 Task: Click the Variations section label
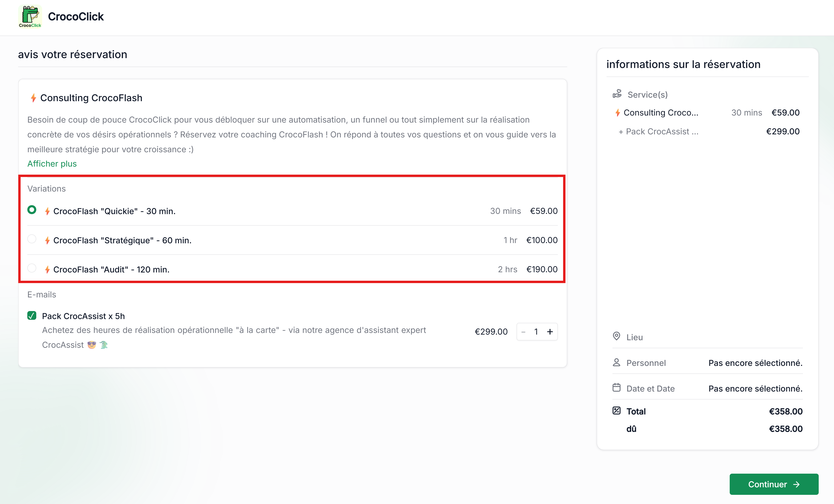(x=47, y=189)
